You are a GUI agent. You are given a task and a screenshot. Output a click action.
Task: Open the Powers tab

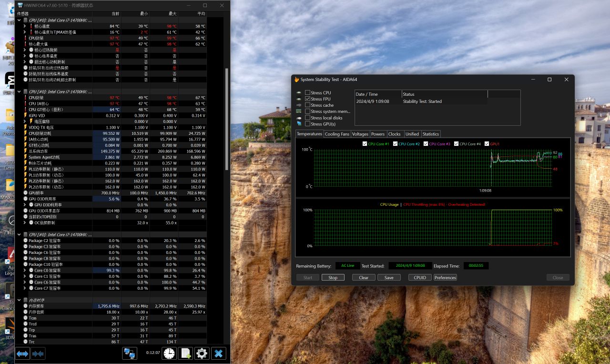click(x=378, y=134)
